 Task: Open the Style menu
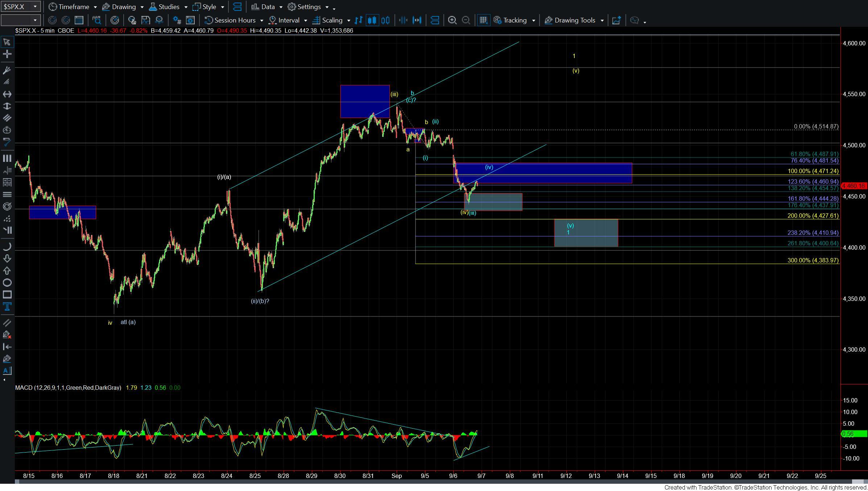tap(204, 7)
